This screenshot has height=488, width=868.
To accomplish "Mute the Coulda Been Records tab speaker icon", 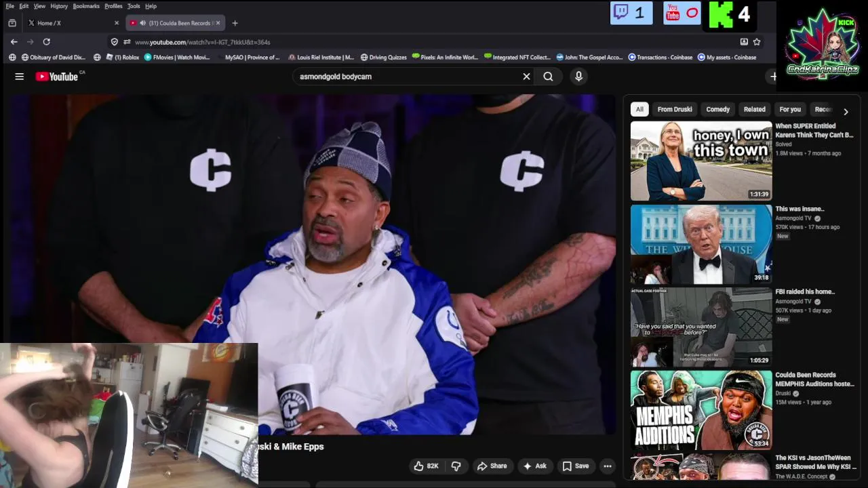I will (142, 23).
